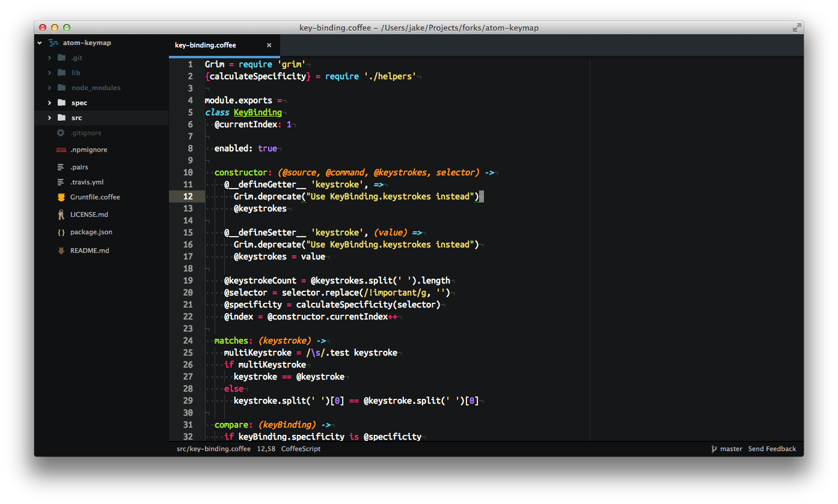Expand the spec folder chevron
The width and height of the screenshot is (838, 504).
pos(50,103)
